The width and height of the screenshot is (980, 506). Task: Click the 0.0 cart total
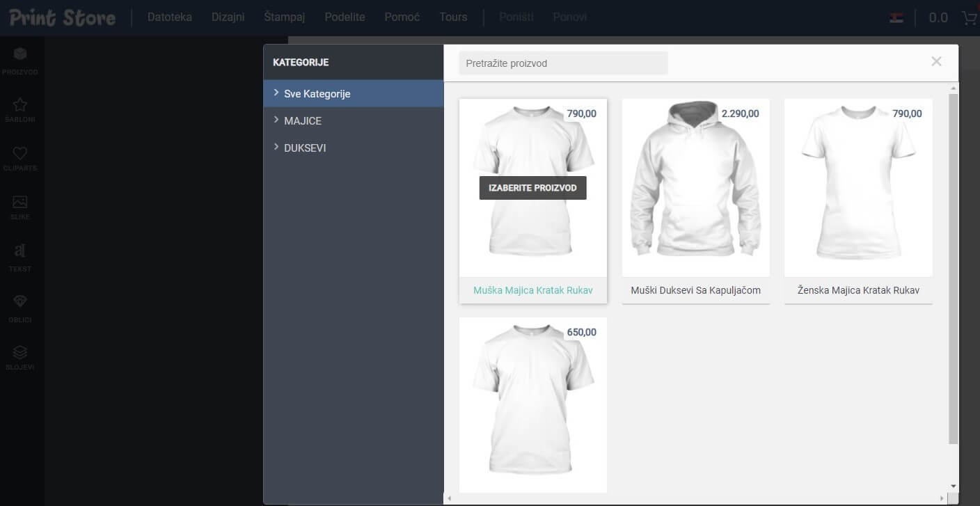pos(938,17)
